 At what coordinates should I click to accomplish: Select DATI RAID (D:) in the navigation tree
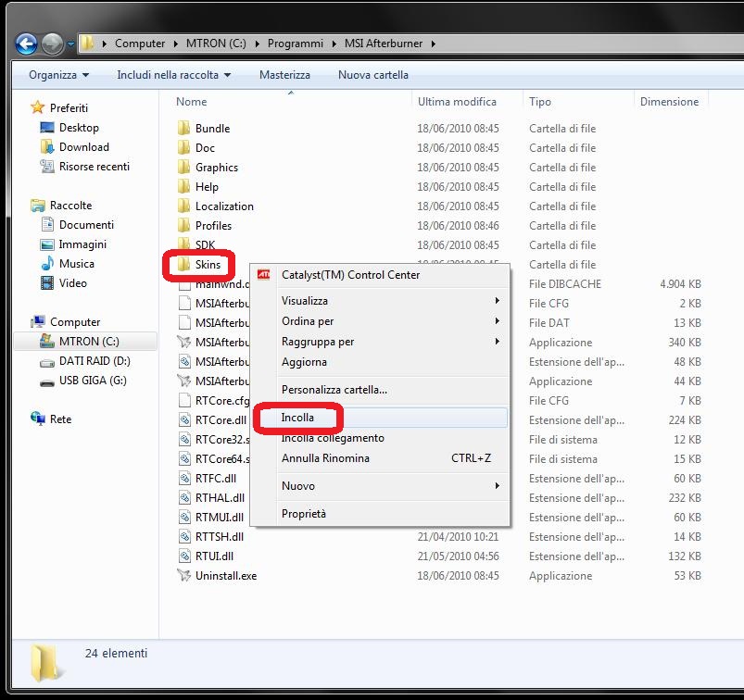[x=95, y=361]
